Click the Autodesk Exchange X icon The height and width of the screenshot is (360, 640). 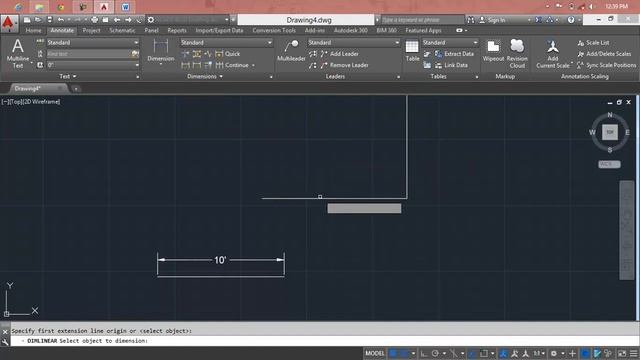coord(538,20)
